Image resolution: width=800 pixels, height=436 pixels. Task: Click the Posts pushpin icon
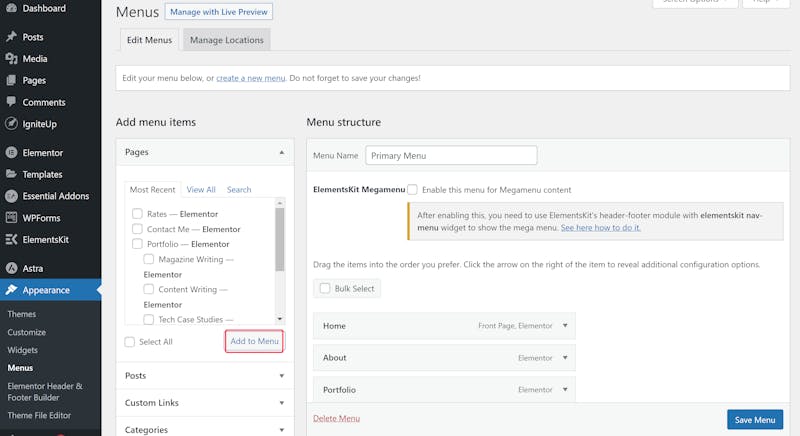(11, 37)
